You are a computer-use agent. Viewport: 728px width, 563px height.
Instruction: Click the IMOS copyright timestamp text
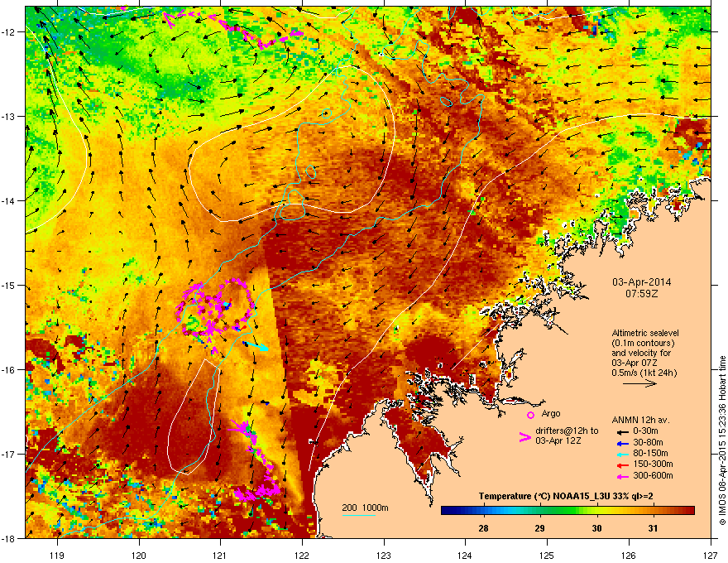(x=722, y=440)
